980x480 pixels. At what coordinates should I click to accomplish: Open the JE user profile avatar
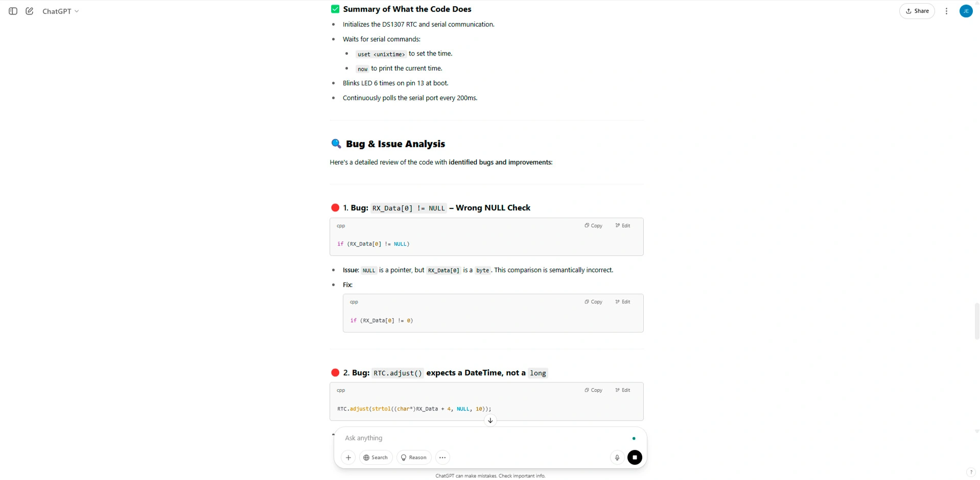966,11
